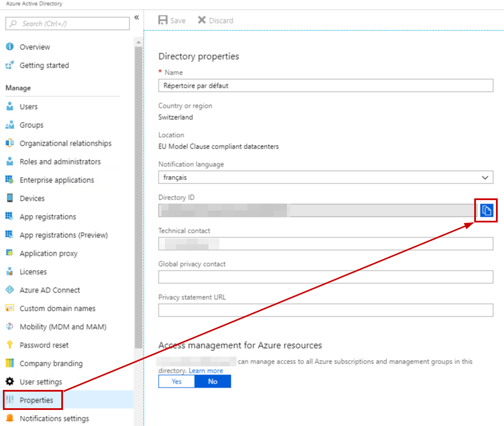Click the Users person icon
Viewport: 504px width, 426px height.
click(10, 106)
